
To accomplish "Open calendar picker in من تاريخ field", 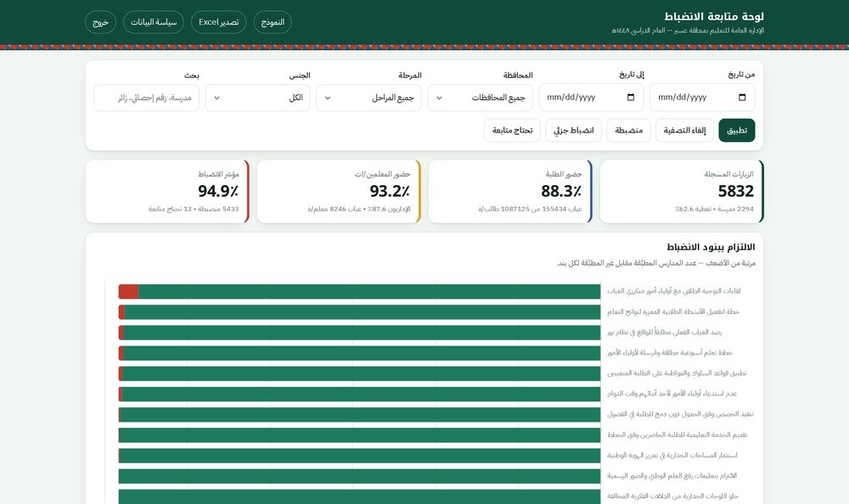I will click(x=742, y=98).
